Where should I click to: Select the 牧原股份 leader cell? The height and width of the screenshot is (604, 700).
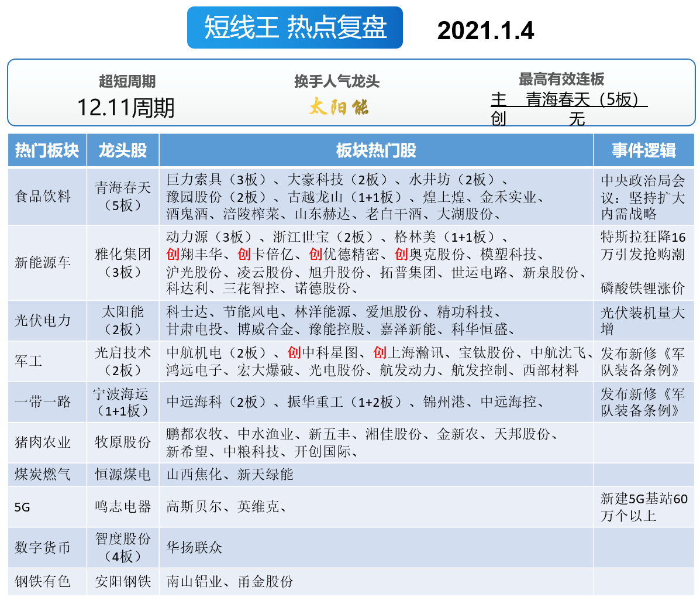point(123,442)
